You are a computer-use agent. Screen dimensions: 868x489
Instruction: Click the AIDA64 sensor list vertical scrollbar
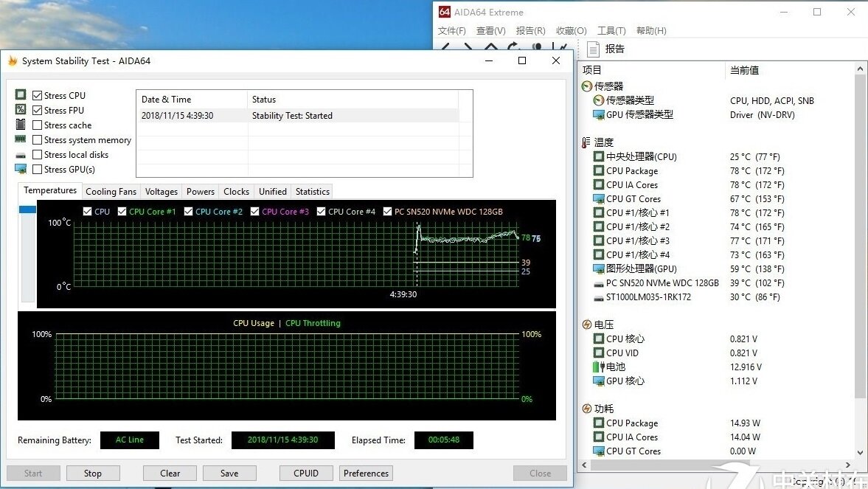coord(860,237)
